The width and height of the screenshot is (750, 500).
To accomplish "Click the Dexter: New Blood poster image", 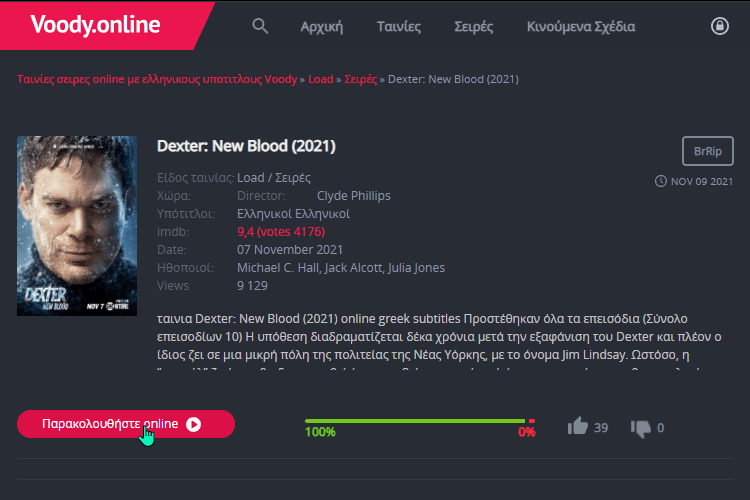I will pyautogui.click(x=77, y=225).
